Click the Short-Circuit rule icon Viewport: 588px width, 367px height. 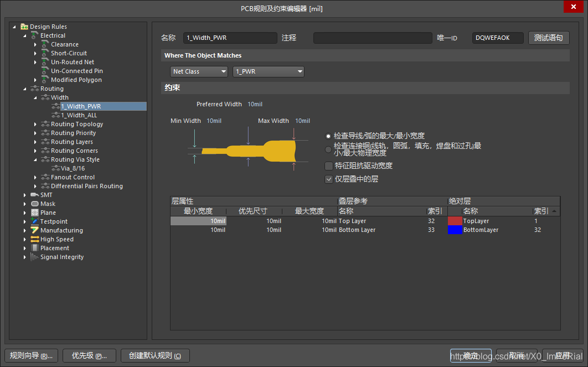[x=45, y=53]
